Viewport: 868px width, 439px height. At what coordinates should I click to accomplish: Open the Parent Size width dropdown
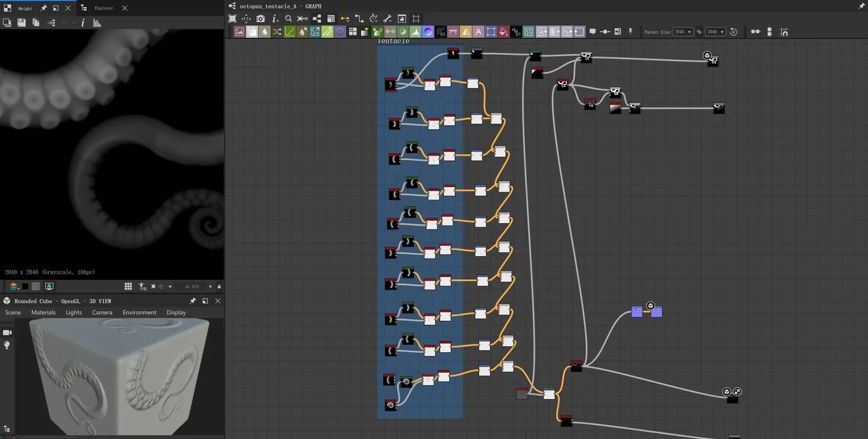pyautogui.click(x=683, y=32)
